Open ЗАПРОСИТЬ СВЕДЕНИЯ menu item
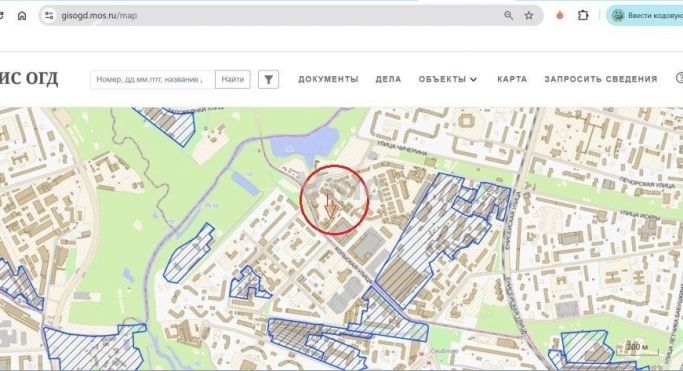683x371 pixels. (x=601, y=79)
